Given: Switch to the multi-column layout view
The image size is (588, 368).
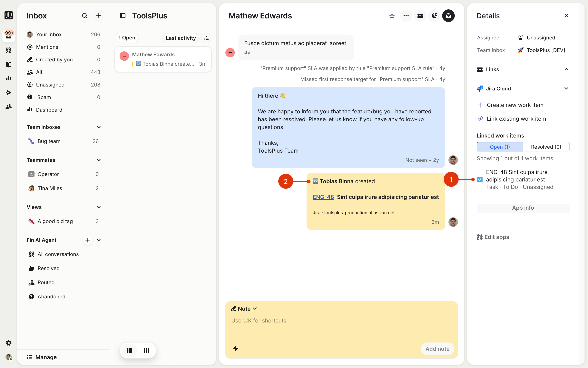Looking at the screenshot, I should [146, 350].
